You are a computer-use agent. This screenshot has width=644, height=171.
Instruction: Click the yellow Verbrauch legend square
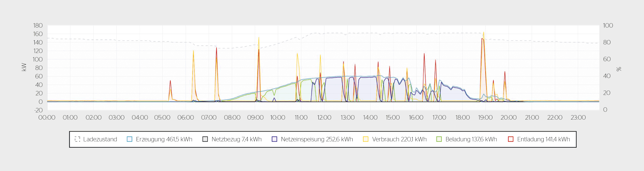[x=365, y=139]
